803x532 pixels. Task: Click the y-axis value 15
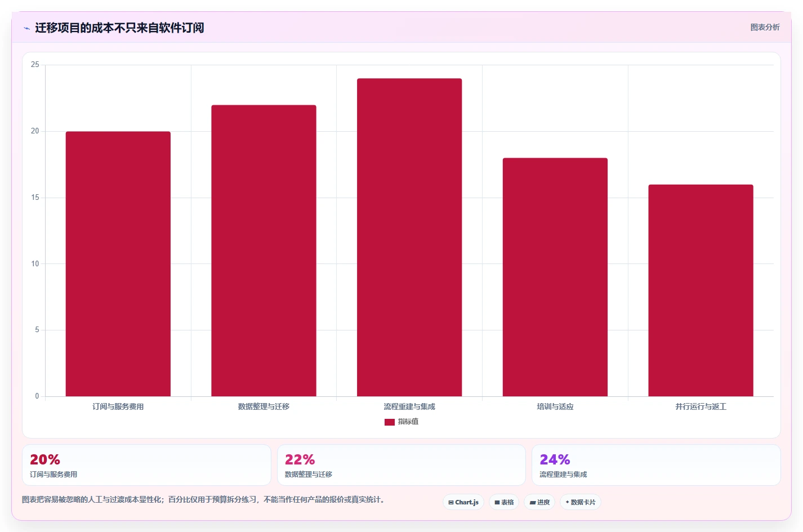click(35, 198)
